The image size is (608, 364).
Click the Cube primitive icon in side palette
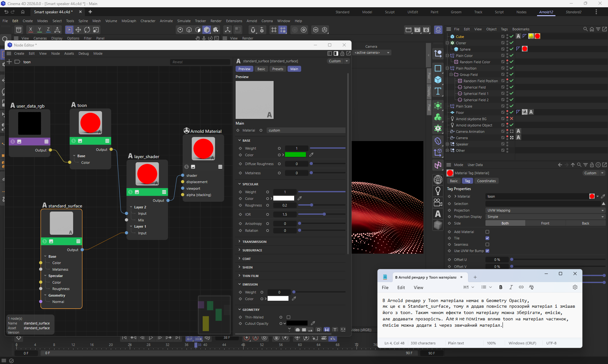(x=438, y=80)
